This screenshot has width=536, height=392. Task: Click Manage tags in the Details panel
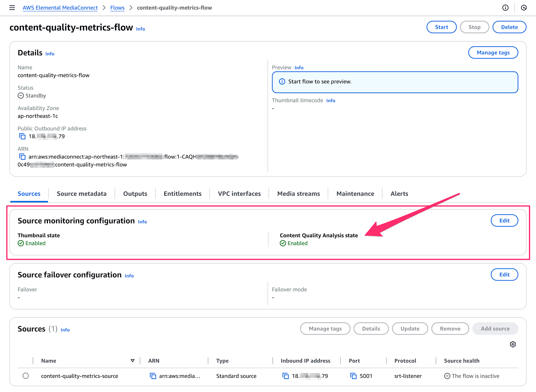[x=493, y=53]
